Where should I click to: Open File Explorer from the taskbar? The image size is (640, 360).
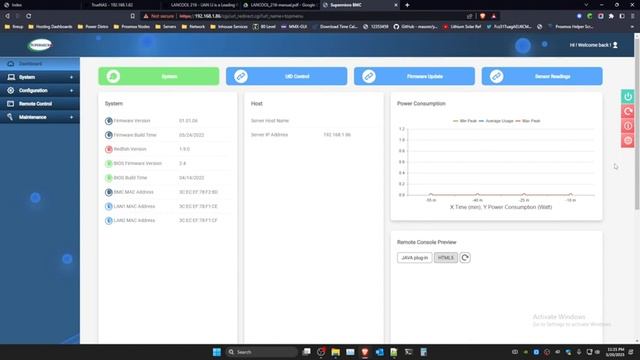[x=336, y=352]
